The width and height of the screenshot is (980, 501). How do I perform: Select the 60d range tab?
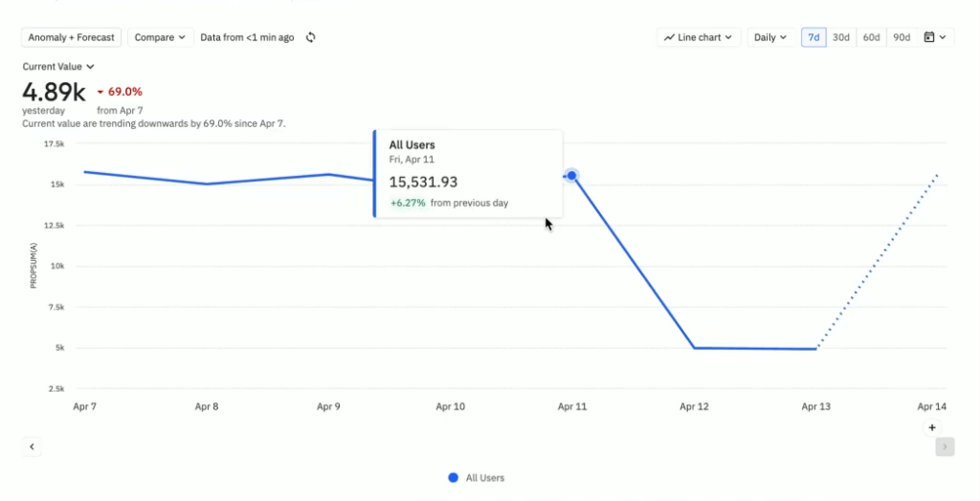tap(871, 37)
